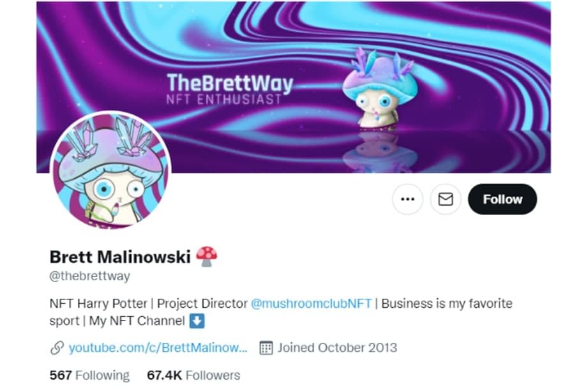The image size is (588, 392).
Task: View the 567 Following list
Action: (89, 375)
